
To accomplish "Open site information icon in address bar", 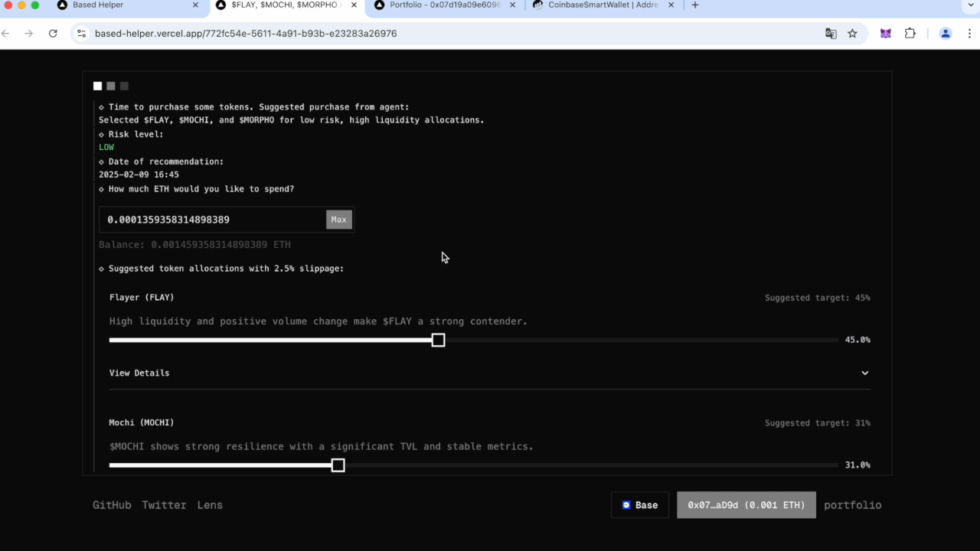I will point(82,34).
